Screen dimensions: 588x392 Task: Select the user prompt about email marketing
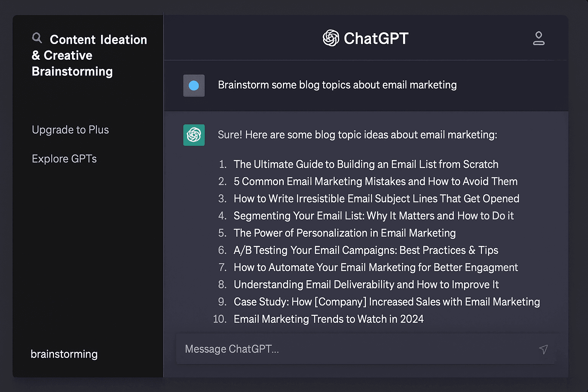click(337, 85)
